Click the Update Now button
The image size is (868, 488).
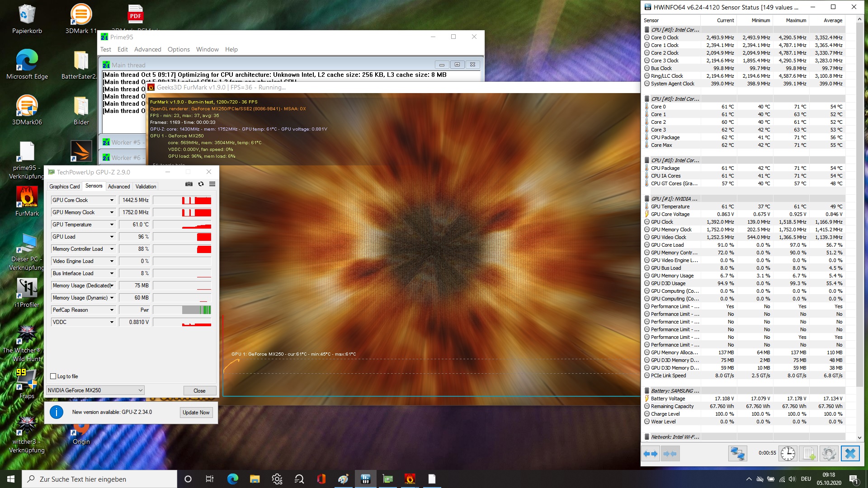coord(196,413)
